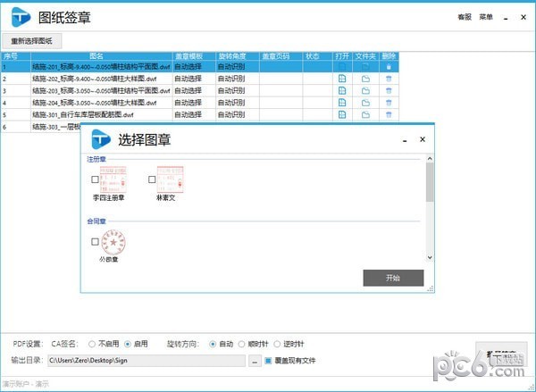Open folder icon for 结施-203 row
Viewport: 536px width, 392px height.
click(365, 91)
